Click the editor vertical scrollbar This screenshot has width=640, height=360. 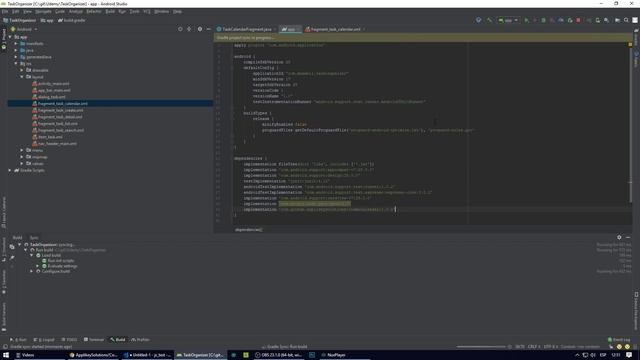[x=631, y=122]
